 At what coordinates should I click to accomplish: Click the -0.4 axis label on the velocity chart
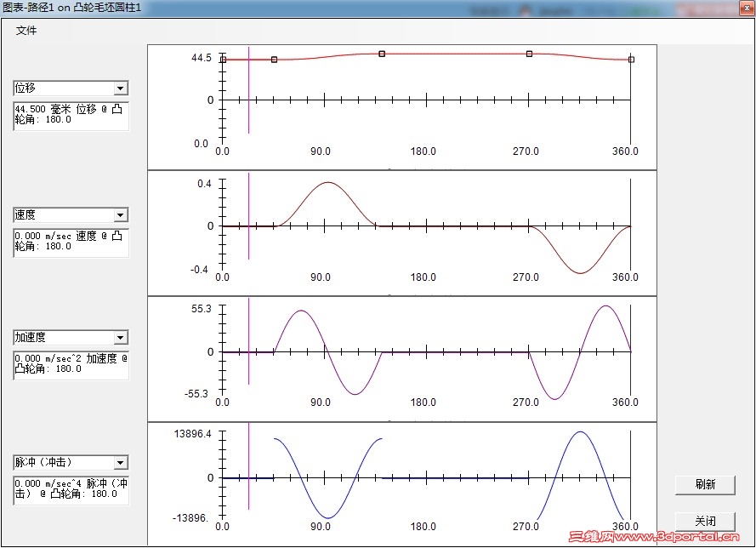point(199,270)
